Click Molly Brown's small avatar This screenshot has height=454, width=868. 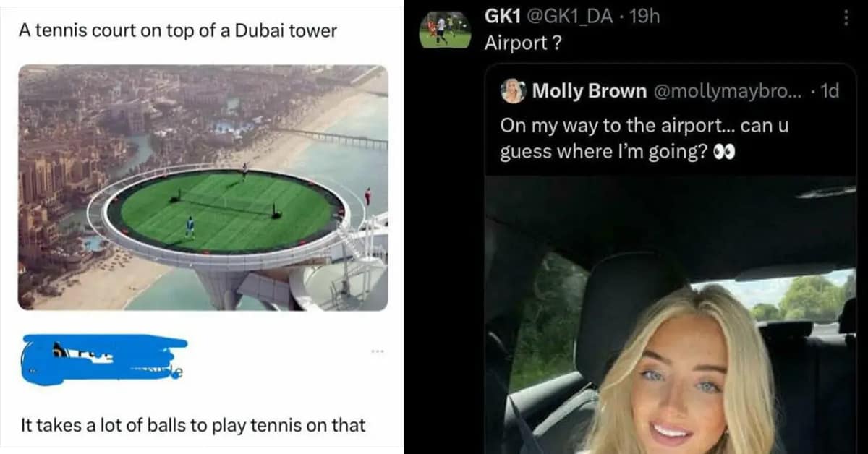tap(513, 91)
